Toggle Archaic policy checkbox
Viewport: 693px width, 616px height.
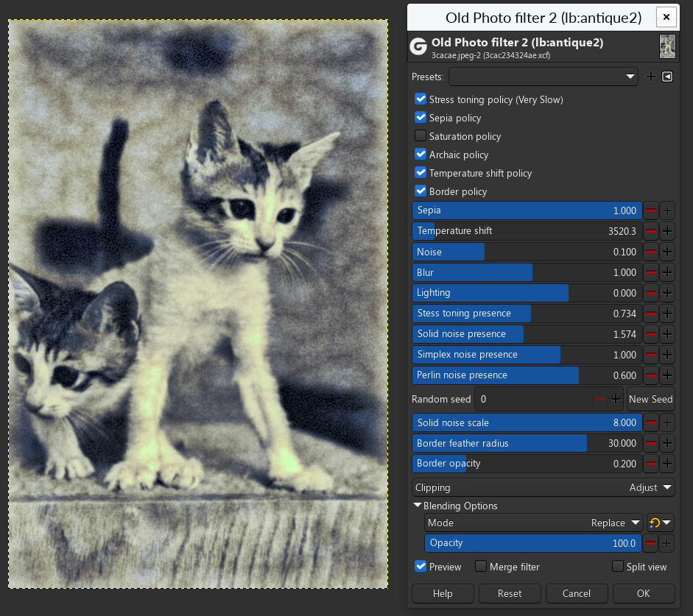tap(421, 154)
